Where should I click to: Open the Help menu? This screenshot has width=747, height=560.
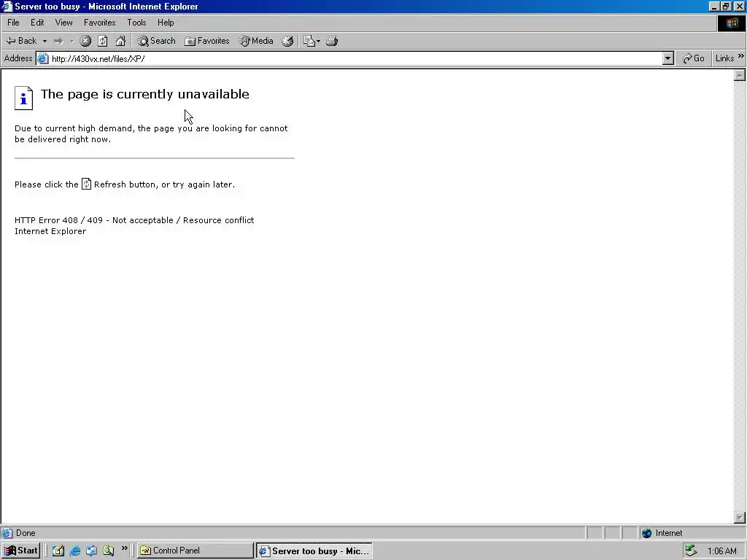(x=166, y=23)
